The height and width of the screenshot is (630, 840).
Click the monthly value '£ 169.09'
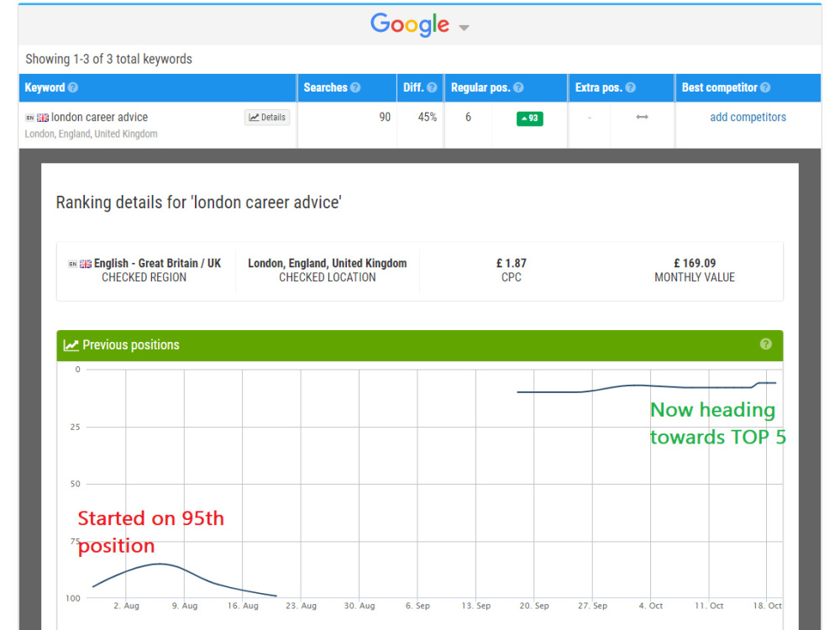pyautogui.click(x=695, y=263)
